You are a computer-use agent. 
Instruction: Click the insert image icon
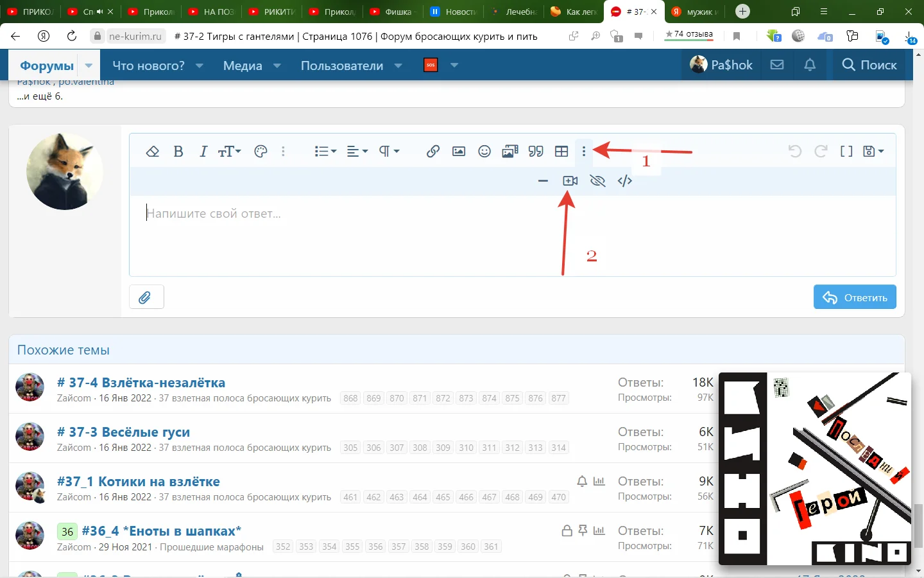click(459, 152)
